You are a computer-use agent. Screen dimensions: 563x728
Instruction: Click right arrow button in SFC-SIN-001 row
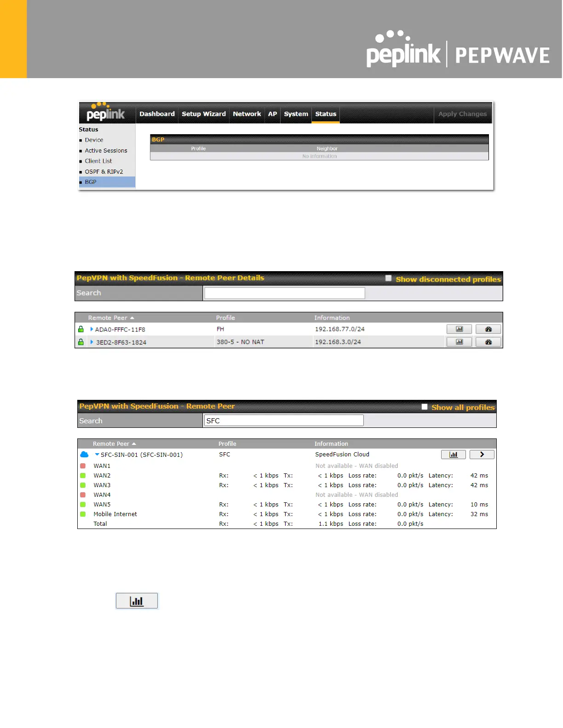tap(482, 455)
